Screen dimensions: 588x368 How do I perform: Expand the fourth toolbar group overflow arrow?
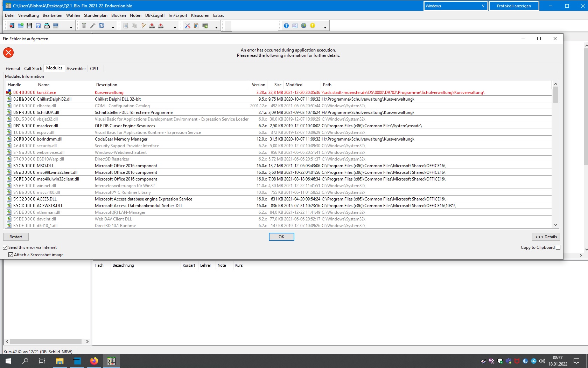click(x=216, y=28)
